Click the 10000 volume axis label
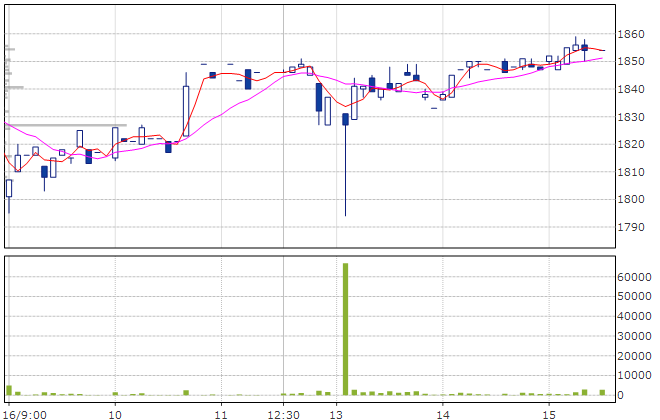660x420 pixels. click(x=634, y=375)
